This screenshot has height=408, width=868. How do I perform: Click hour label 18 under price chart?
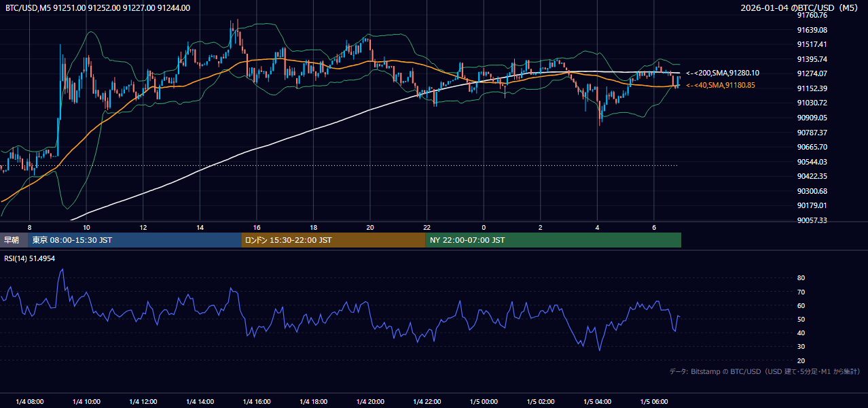point(313,227)
